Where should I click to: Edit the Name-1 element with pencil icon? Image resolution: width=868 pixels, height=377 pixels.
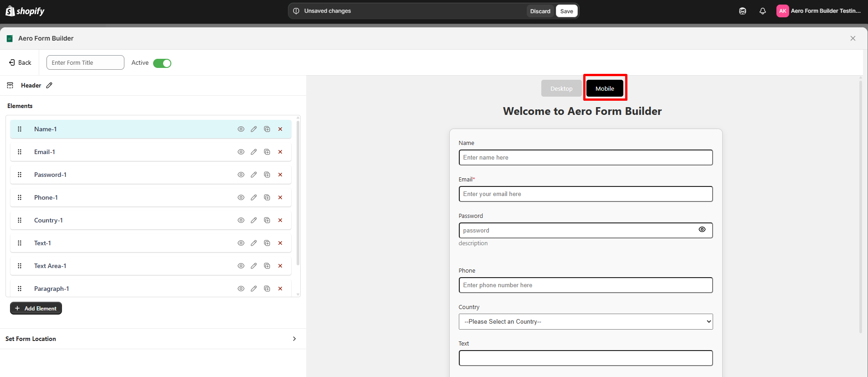(254, 129)
